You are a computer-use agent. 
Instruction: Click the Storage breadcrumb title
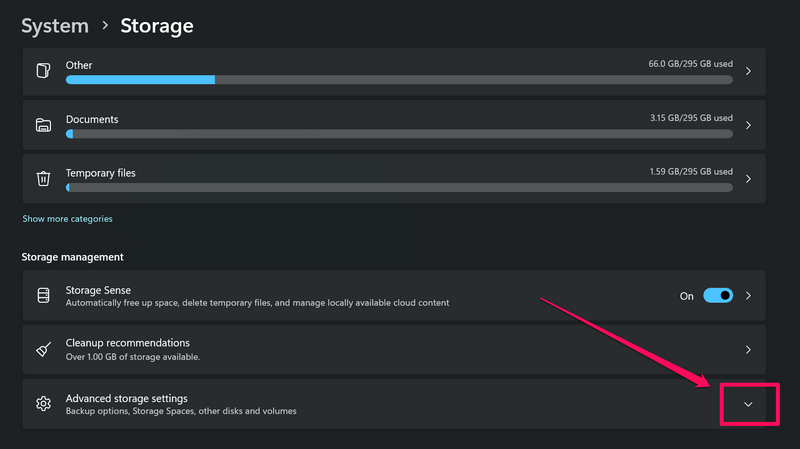pos(157,25)
